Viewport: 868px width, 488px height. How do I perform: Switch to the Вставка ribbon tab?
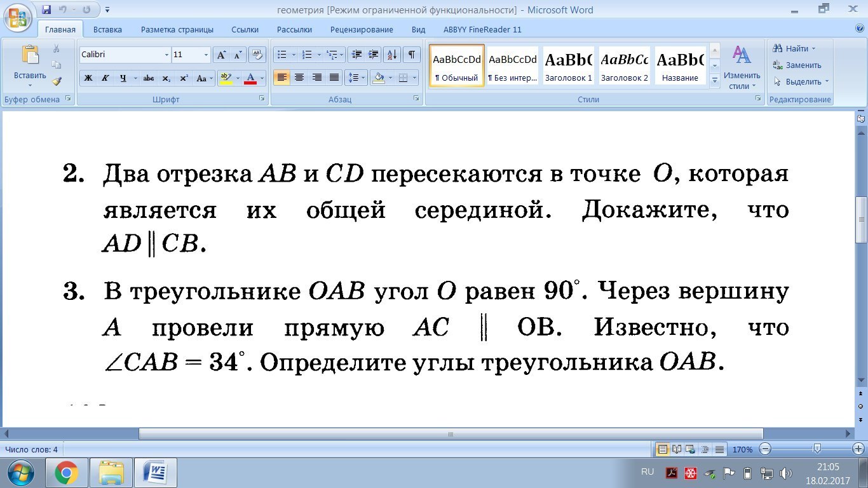[107, 29]
